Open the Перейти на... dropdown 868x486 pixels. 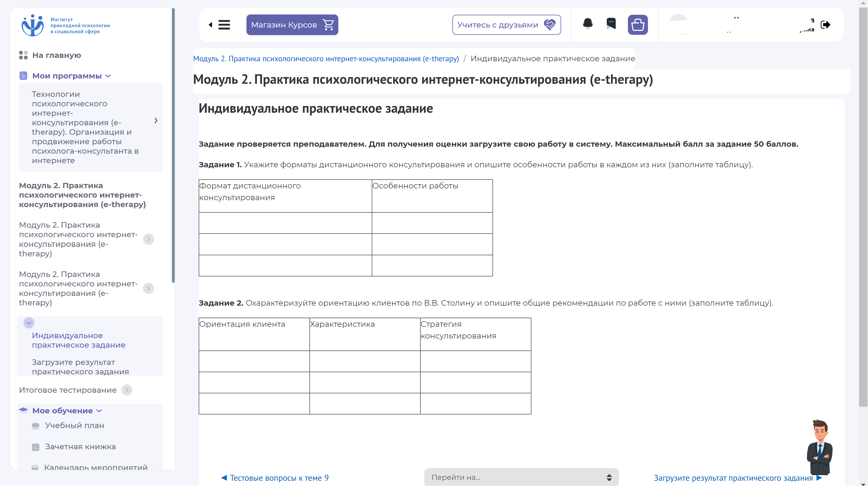521,477
